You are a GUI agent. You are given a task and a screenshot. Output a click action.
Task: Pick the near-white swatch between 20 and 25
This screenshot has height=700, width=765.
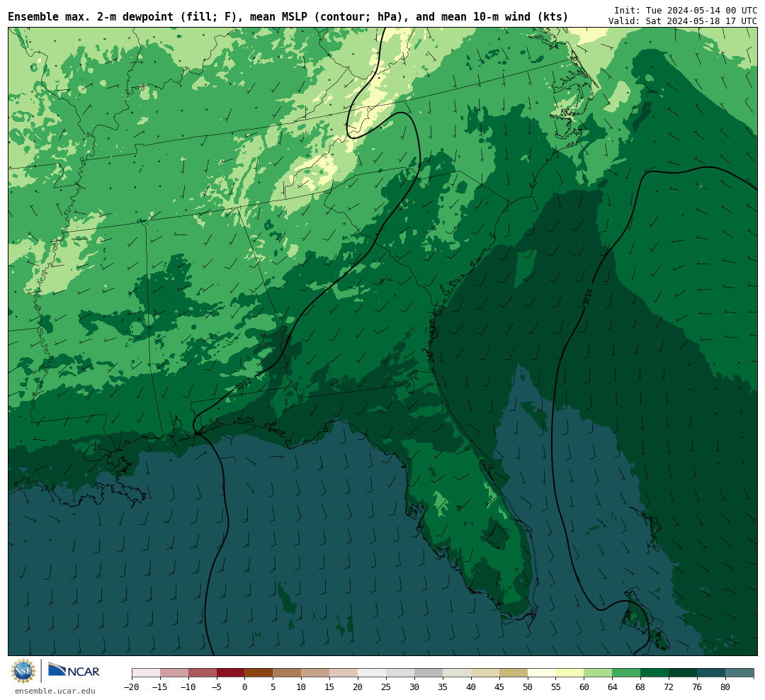click(x=373, y=674)
